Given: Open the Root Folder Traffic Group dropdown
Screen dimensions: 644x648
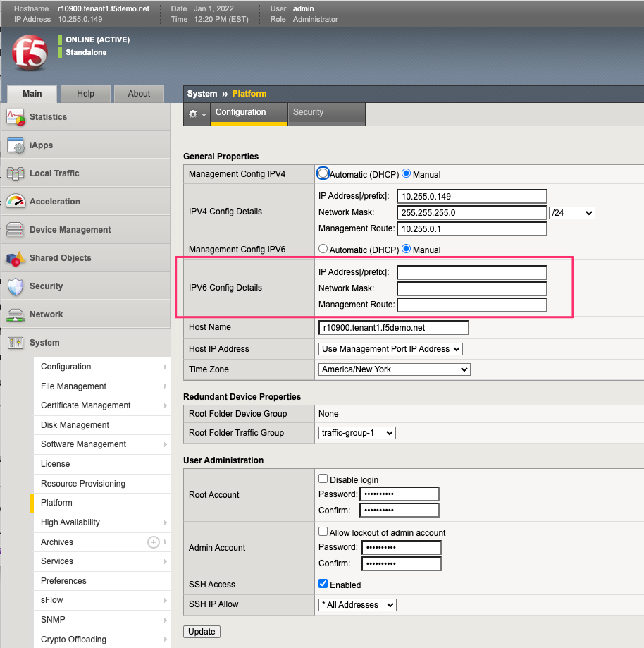Looking at the screenshot, I should (x=357, y=433).
